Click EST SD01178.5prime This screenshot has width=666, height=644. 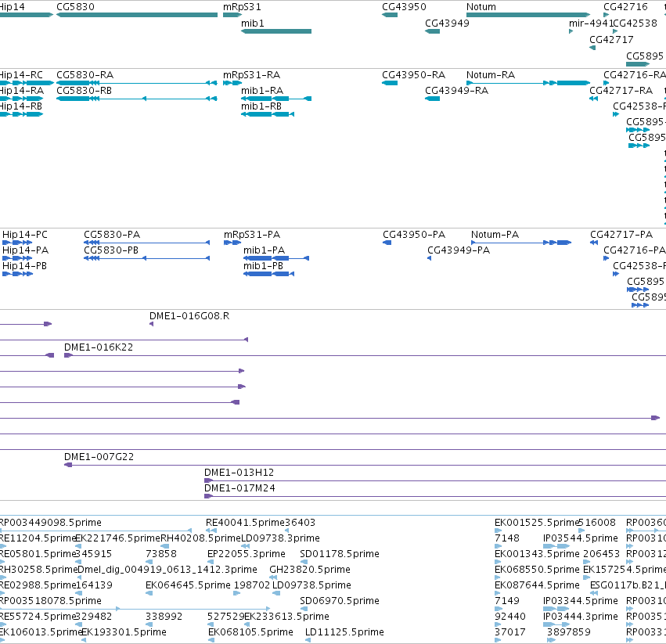[x=304, y=562]
